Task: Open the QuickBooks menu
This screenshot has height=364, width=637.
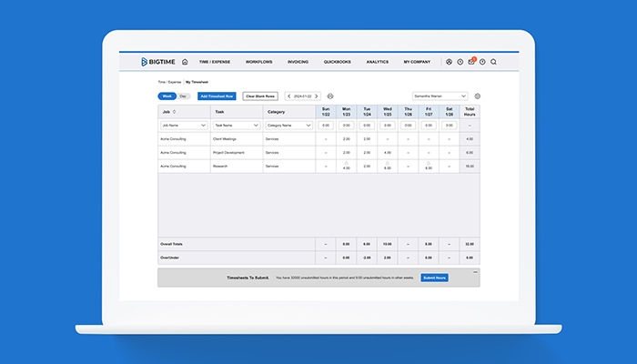Action: pos(338,62)
